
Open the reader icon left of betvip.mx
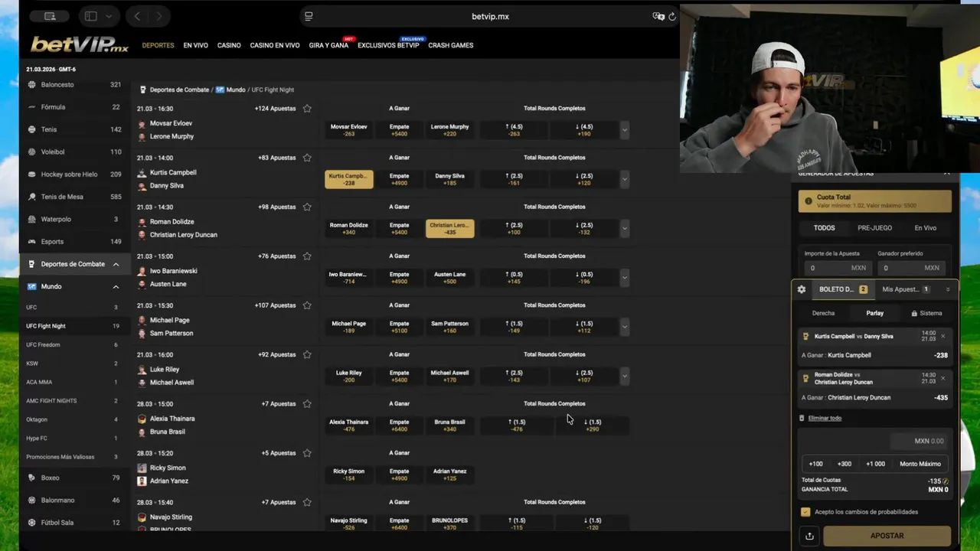click(309, 16)
